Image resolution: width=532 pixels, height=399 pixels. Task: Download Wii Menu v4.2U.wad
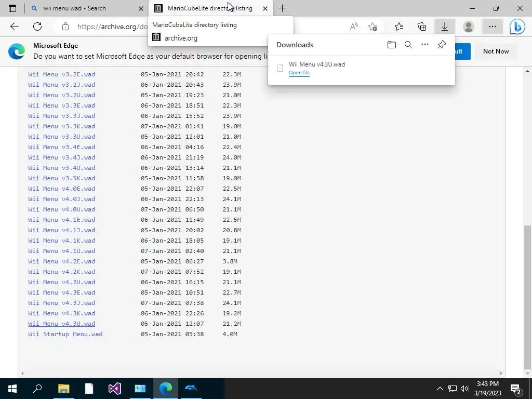pyautogui.click(x=62, y=282)
